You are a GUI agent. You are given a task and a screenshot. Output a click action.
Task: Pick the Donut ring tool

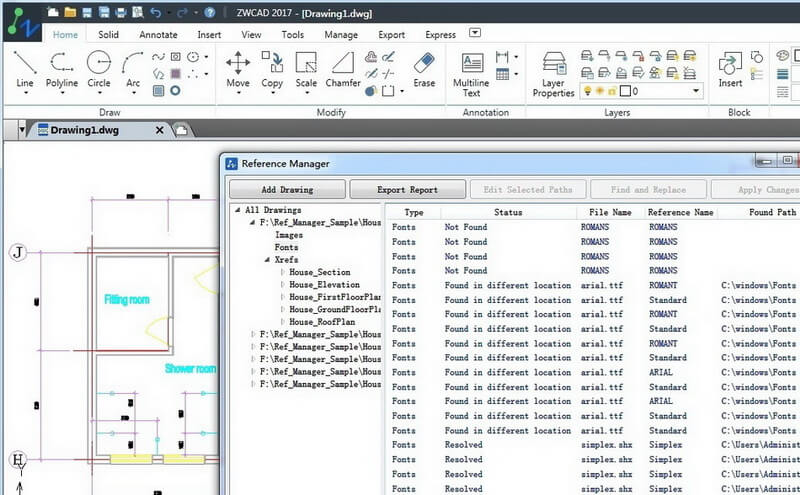click(175, 91)
